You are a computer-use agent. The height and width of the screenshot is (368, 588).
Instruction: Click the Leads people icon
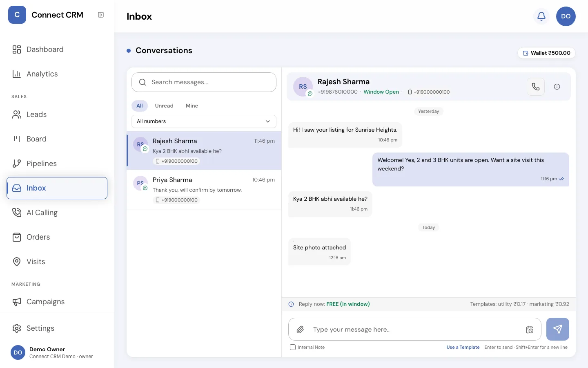coord(17,114)
